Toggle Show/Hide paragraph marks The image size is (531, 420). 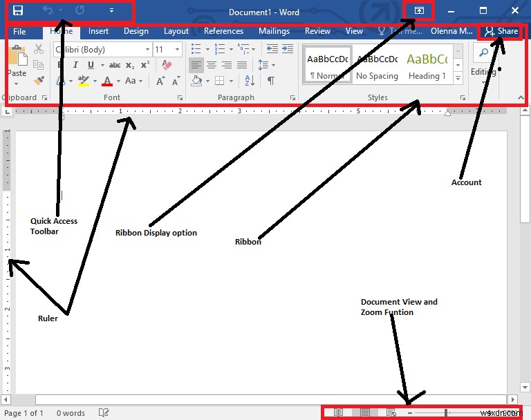[271, 81]
